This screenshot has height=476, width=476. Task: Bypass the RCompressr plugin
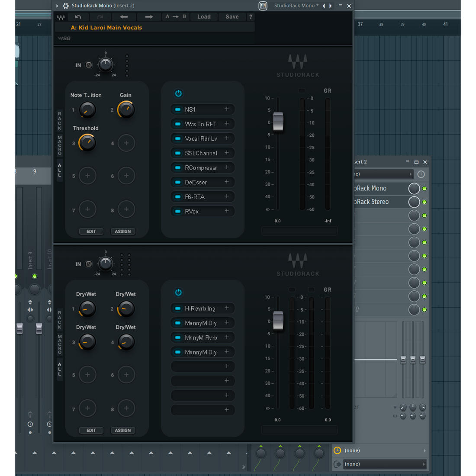coord(178,168)
